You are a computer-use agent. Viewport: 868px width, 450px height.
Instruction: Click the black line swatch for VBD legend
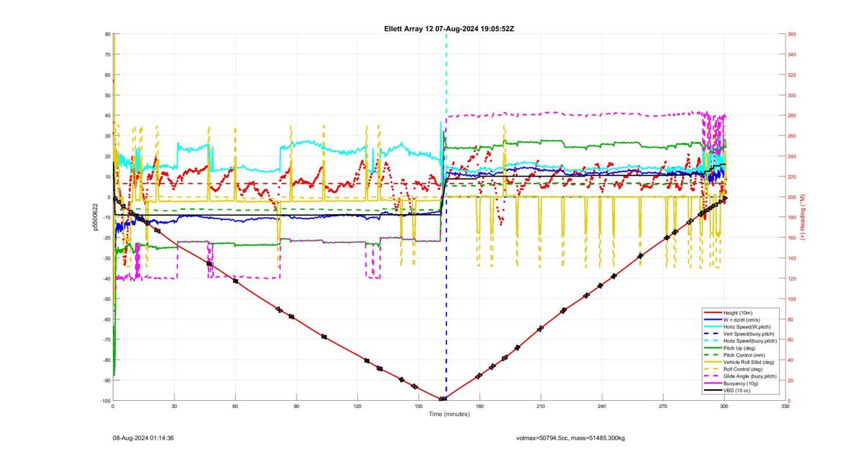click(712, 391)
